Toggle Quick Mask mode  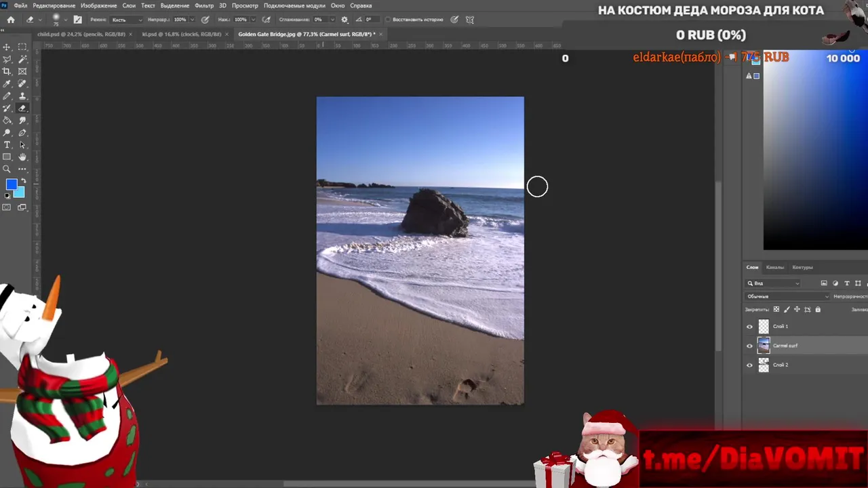[7, 207]
